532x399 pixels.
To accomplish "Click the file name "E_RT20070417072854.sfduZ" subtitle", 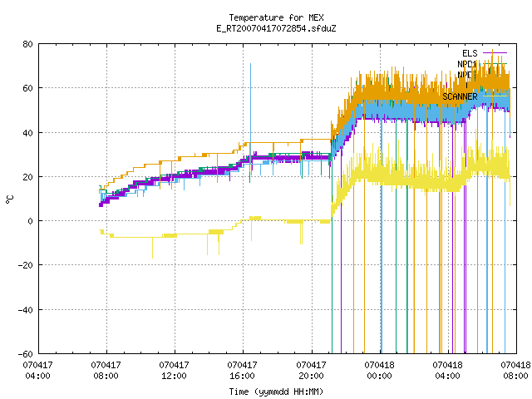I will (276, 28).
